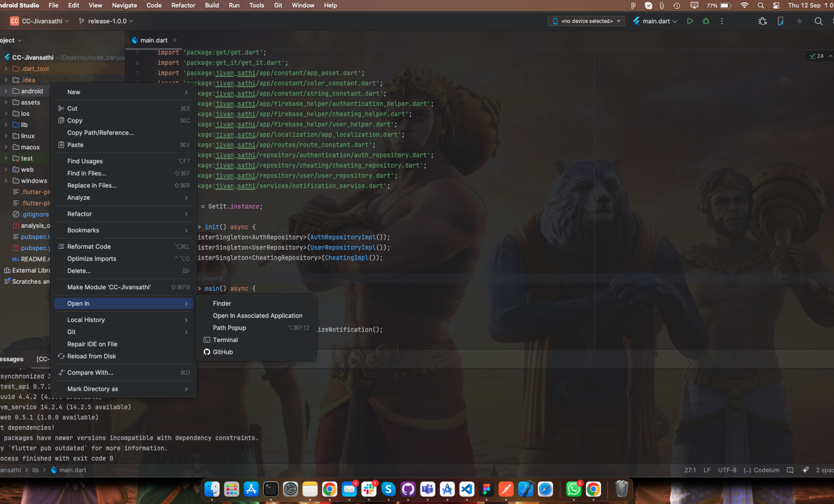The height and width of the screenshot is (504, 834).
Task: Click the Codeium status bar widget
Action: coord(762,470)
